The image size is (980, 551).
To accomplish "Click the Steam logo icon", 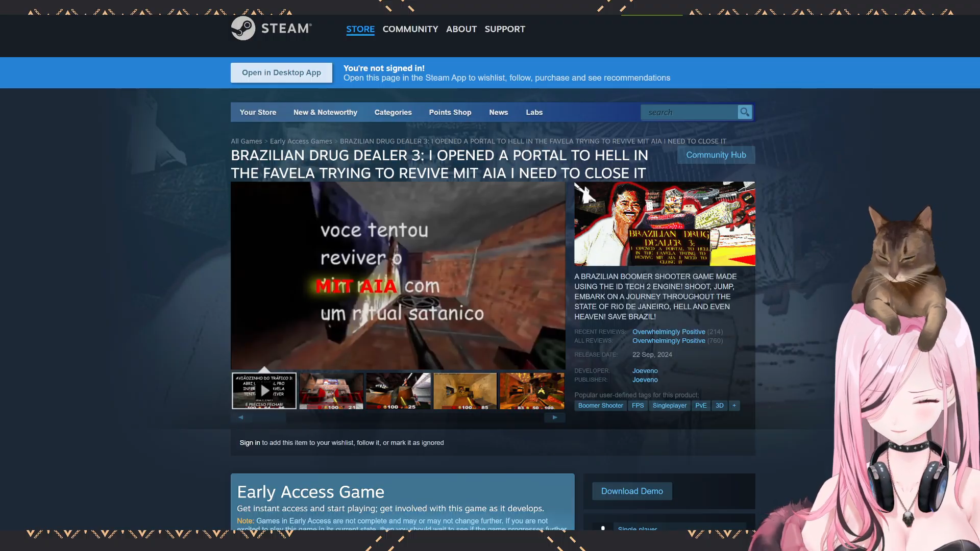I will coord(243,29).
